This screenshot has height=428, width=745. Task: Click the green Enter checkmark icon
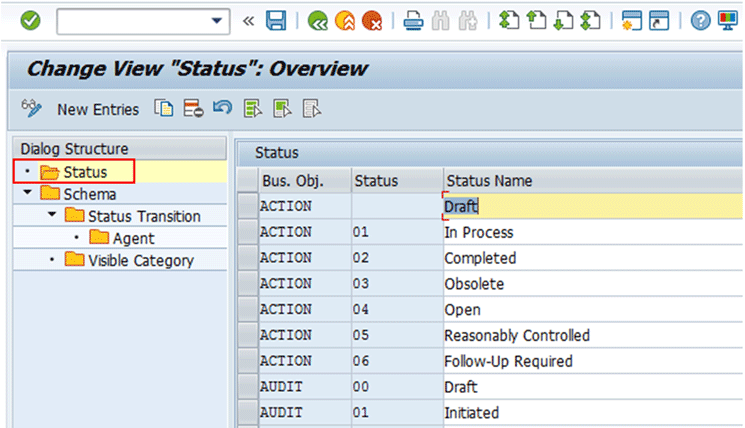tap(30, 20)
